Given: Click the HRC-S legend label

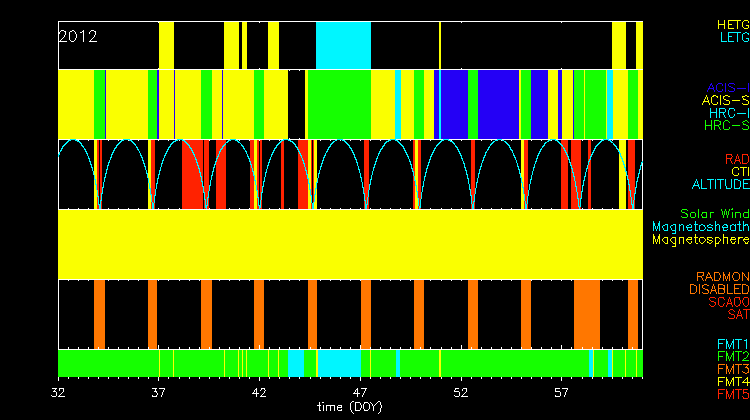Looking at the screenshot, I should tap(726, 126).
